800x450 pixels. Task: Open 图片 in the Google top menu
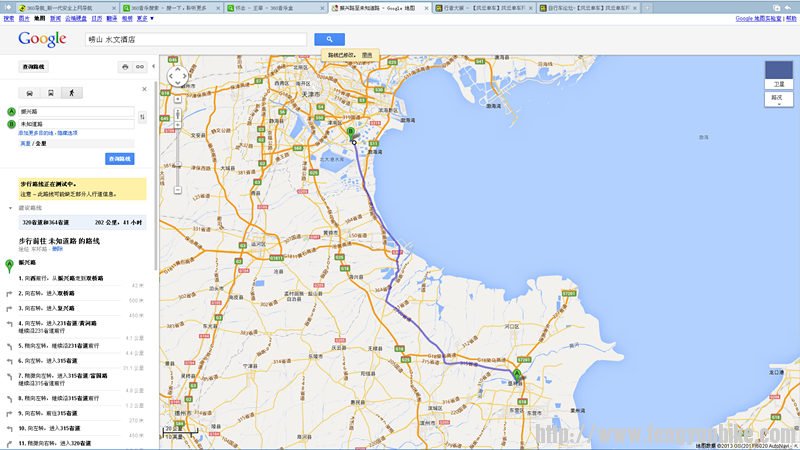pos(23,18)
